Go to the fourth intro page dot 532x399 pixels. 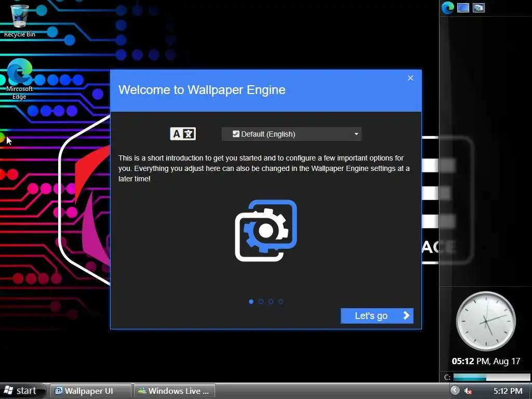tap(281, 302)
